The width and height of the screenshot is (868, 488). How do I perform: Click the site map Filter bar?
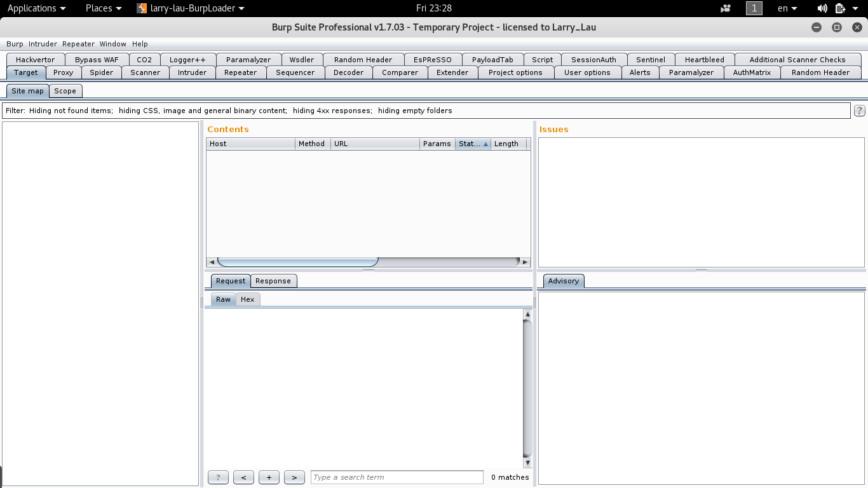click(x=426, y=111)
